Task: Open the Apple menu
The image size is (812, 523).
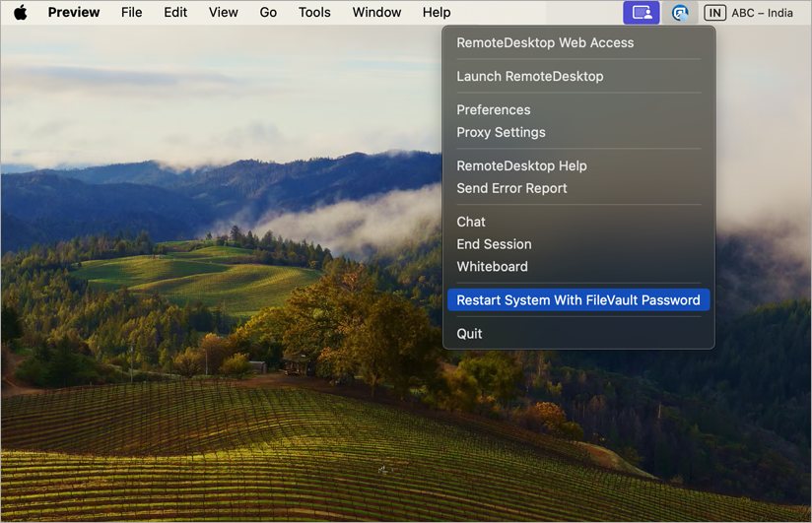Action: click(x=20, y=13)
